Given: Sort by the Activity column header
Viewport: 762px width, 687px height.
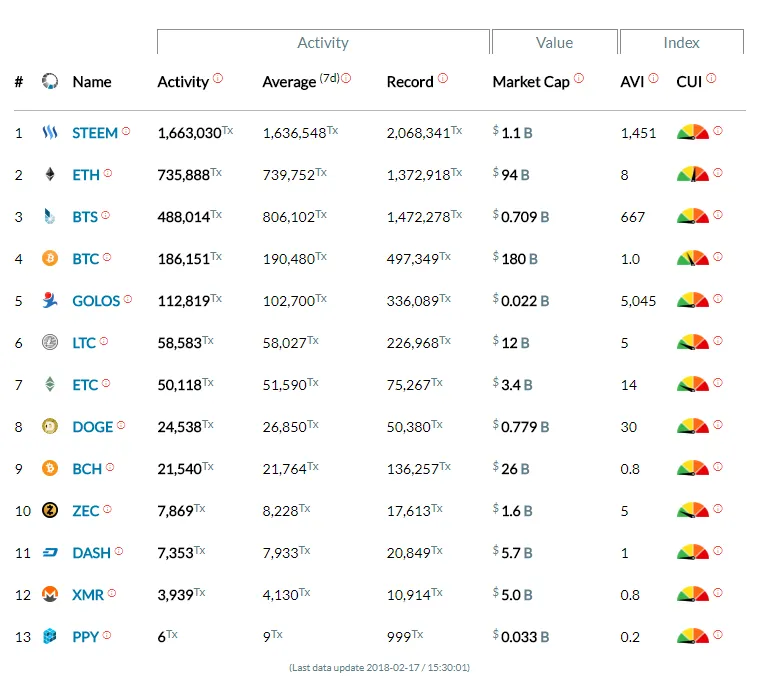Looking at the screenshot, I should coord(183,82).
